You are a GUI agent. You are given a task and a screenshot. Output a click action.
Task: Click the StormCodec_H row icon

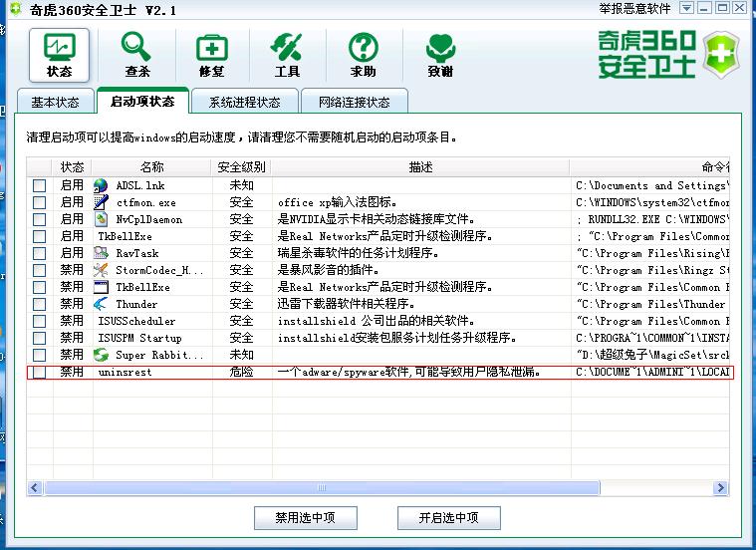tap(101, 270)
